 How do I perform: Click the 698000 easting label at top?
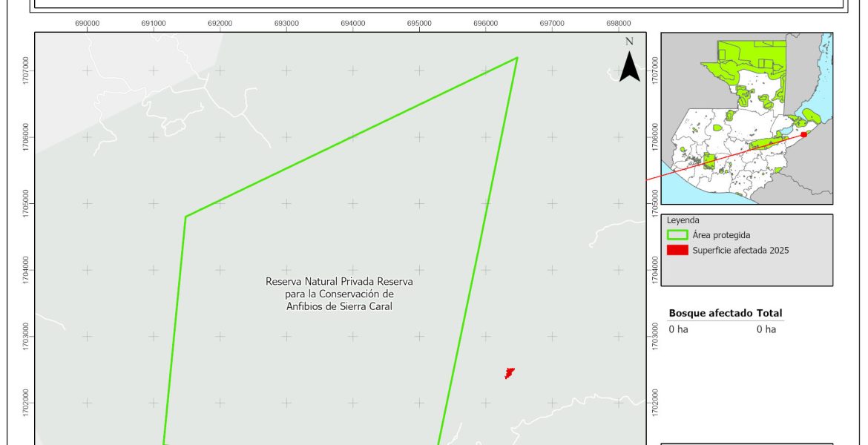(x=618, y=24)
